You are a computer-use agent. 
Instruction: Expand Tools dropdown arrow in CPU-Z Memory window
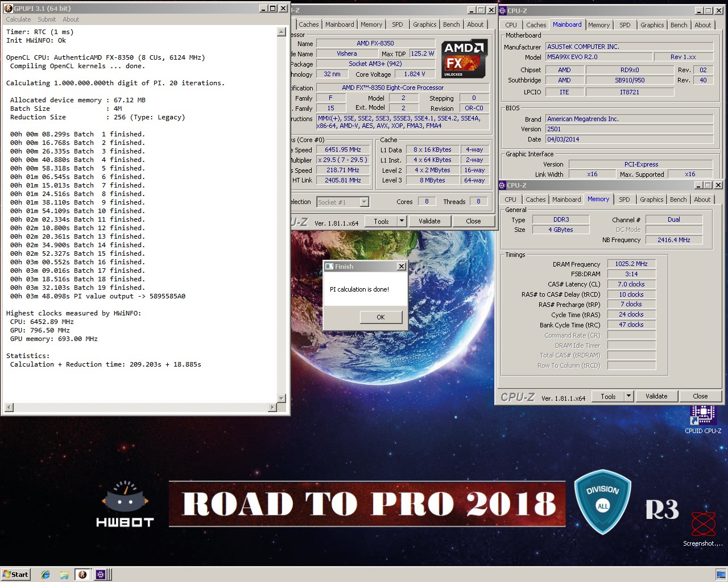628,396
